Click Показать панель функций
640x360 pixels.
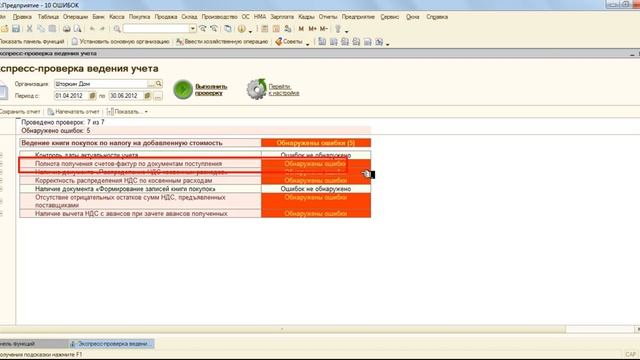click(32, 42)
